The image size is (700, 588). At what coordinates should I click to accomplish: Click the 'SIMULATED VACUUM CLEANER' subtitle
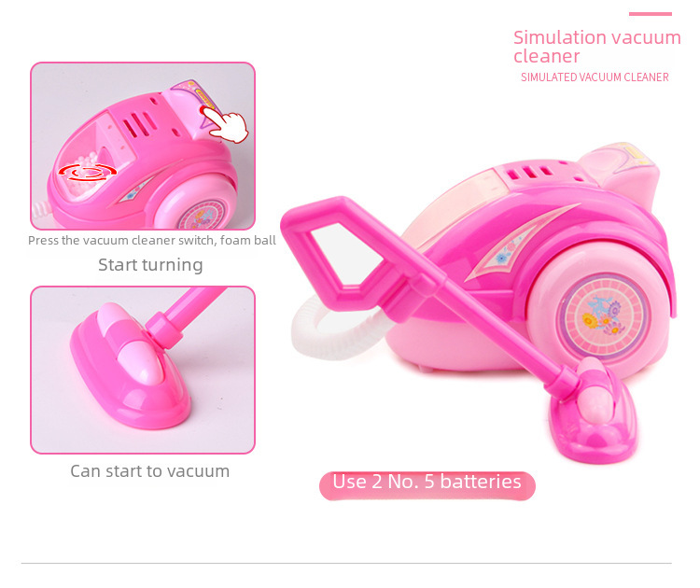click(595, 77)
